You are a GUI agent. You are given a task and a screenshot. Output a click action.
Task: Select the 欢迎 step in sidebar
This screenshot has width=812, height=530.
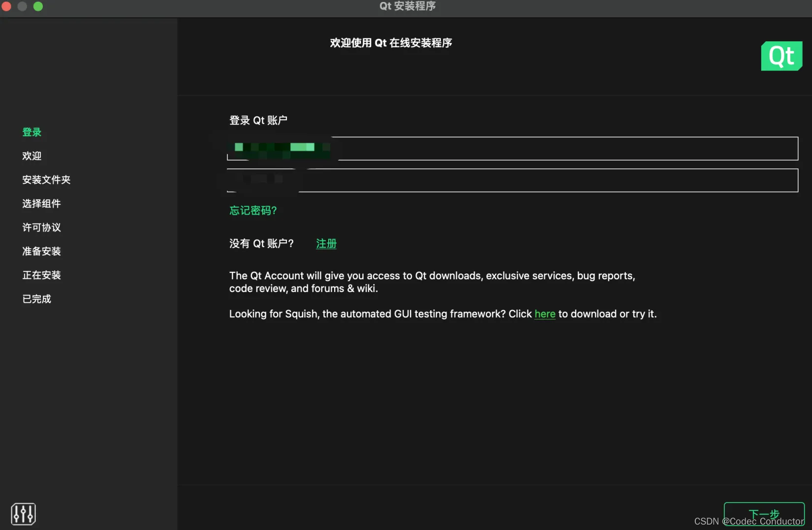click(x=32, y=156)
